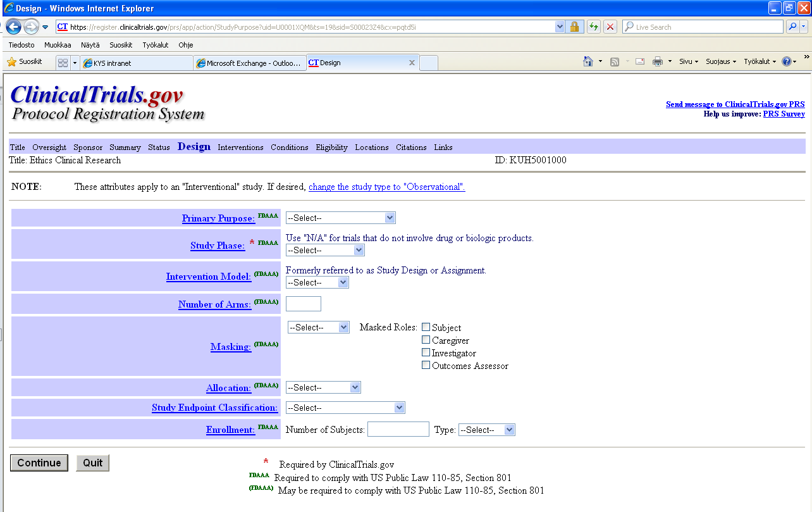Open the Study Endpoint Classification dropdown
812x512 pixels.
[x=345, y=408]
